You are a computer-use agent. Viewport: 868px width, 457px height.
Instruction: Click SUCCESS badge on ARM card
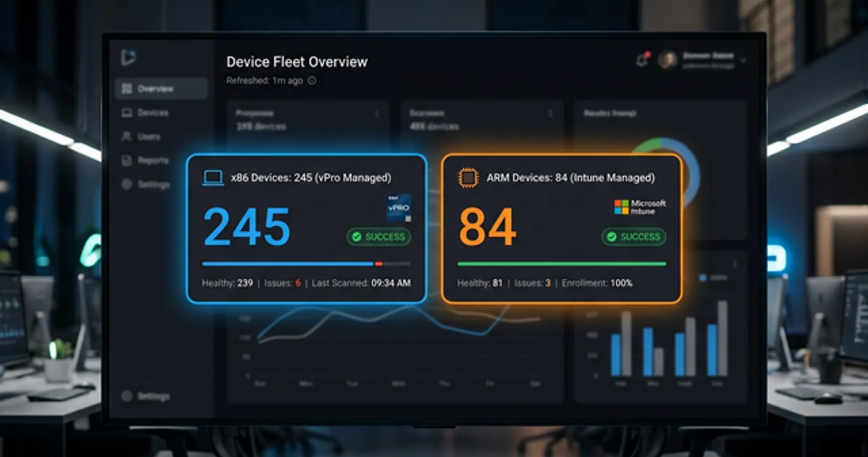click(634, 237)
